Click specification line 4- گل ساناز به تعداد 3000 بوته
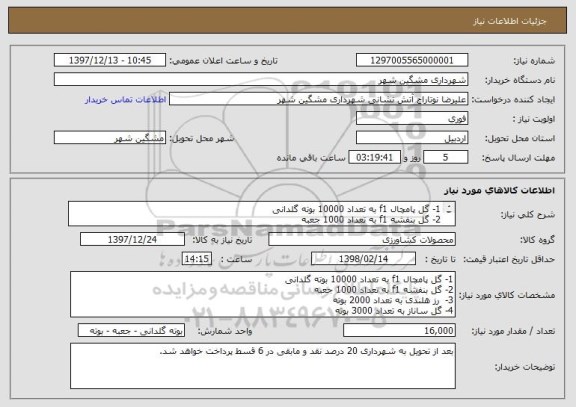576x407 pixels. point(394,311)
